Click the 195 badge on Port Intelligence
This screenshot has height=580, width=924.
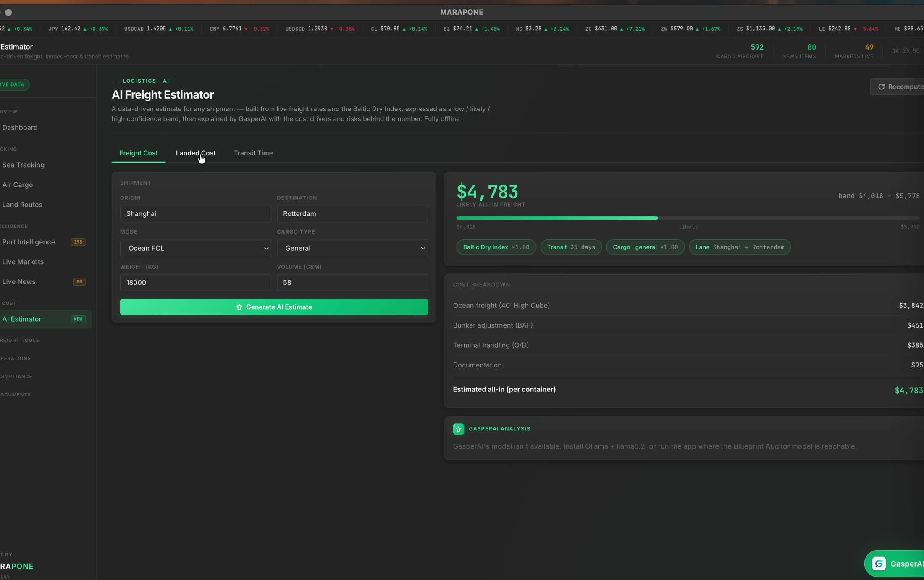(x=78, y=242)
